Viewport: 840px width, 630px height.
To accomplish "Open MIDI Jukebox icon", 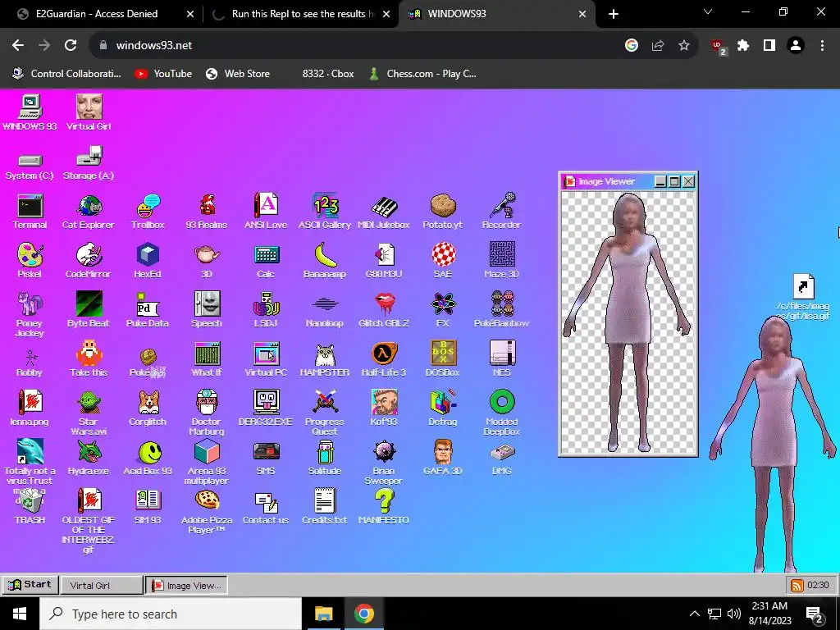I will pyautogui.click(x=384, y=212).
